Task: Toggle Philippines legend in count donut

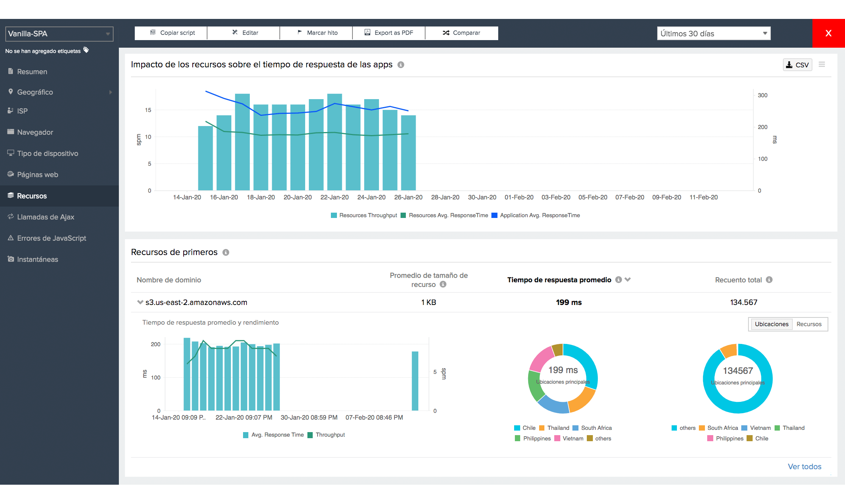Action: click(x=726, y=439)
